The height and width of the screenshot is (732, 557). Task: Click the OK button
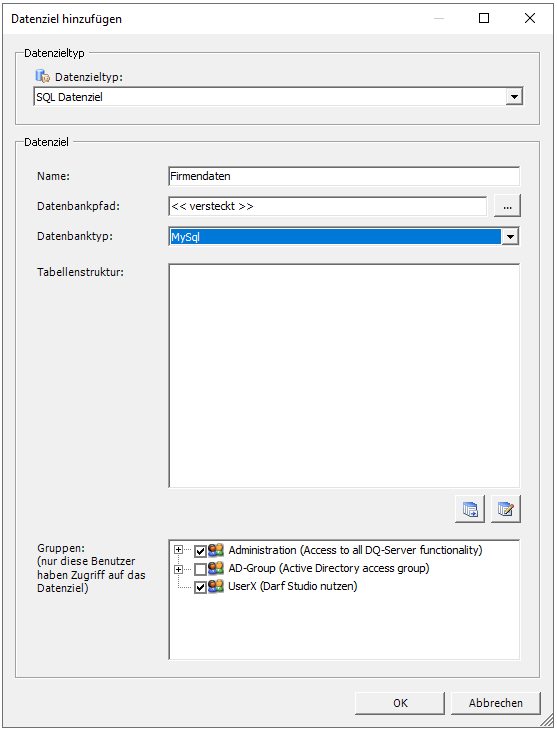click(x=400, y=703)
